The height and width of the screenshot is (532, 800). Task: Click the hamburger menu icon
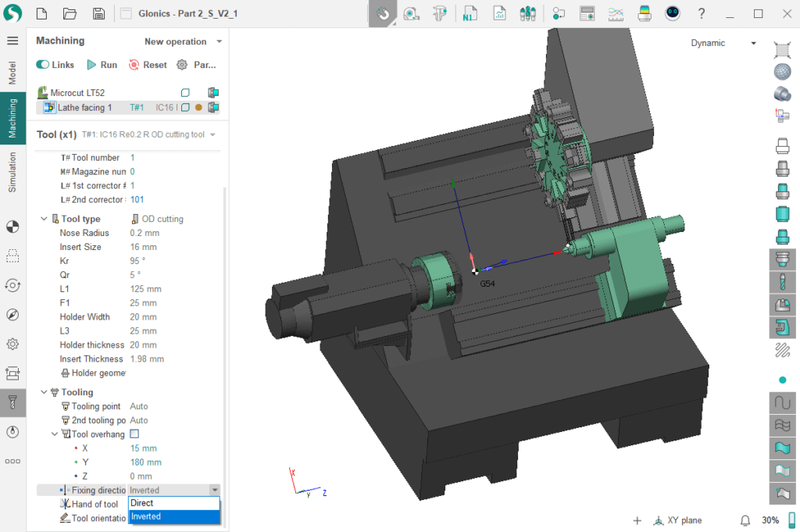[12, 41]
